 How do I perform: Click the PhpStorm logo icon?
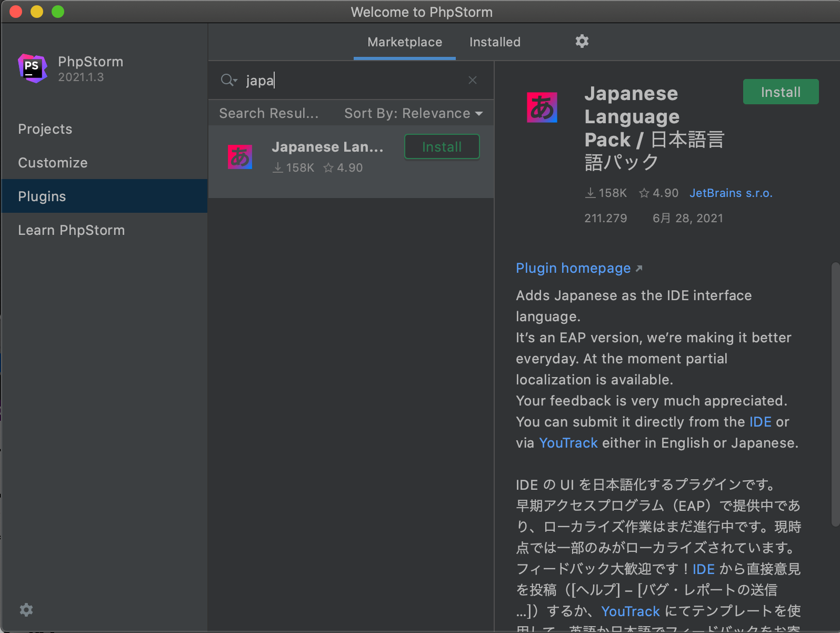[x=33, y=68]
